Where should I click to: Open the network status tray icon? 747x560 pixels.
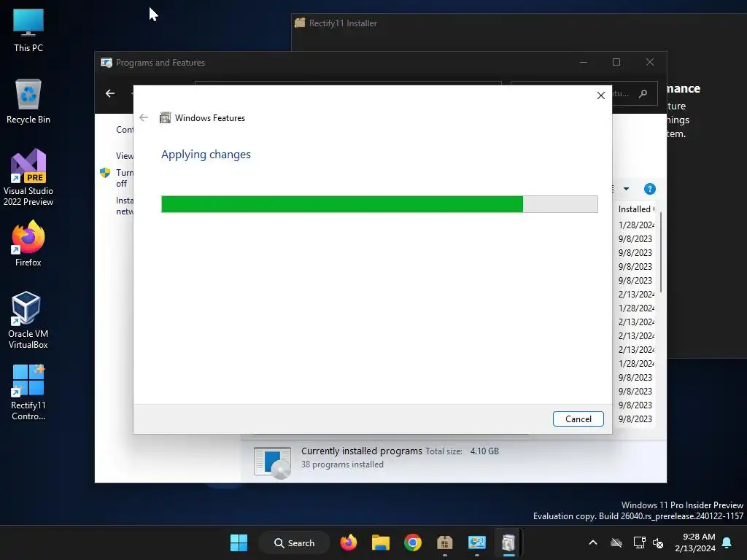coord(639,542)
